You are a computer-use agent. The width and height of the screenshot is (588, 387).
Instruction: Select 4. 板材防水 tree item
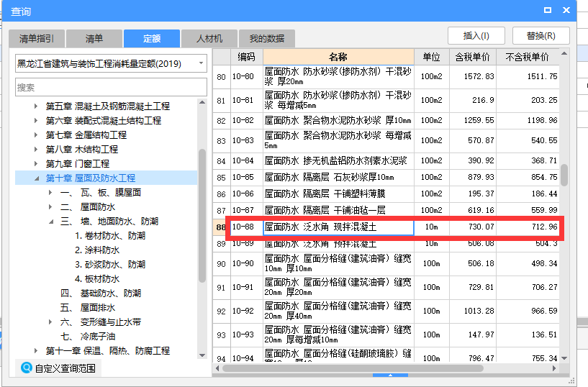pos(97,278)
